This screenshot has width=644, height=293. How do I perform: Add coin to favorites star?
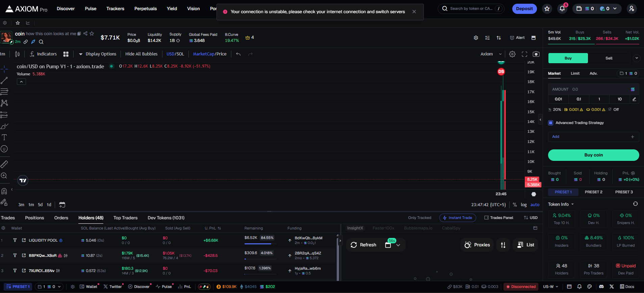click(92, 33)
